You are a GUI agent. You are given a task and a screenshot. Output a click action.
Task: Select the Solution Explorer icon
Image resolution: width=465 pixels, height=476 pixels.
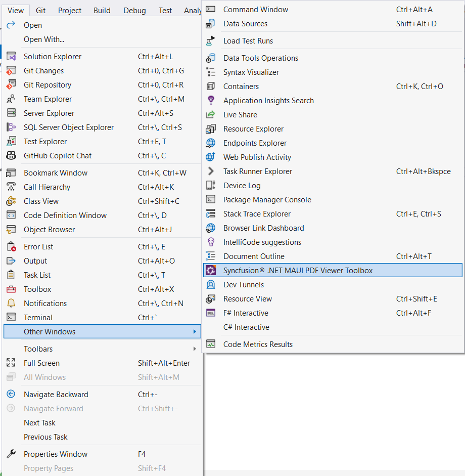[x=11, y=56]
